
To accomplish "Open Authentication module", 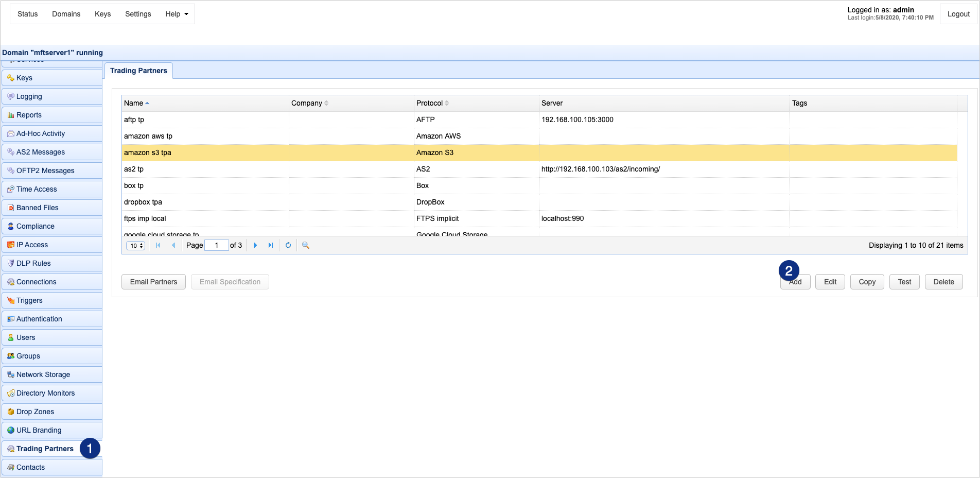I will pos(51,319).
